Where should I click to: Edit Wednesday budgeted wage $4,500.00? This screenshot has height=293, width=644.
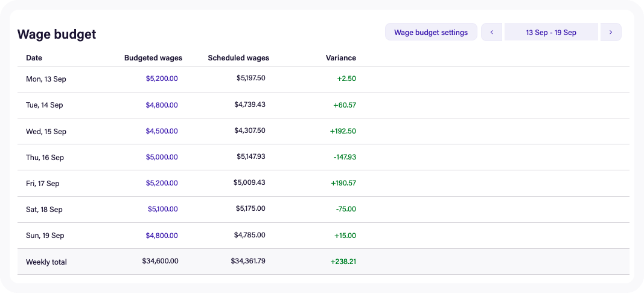point(162,131)
